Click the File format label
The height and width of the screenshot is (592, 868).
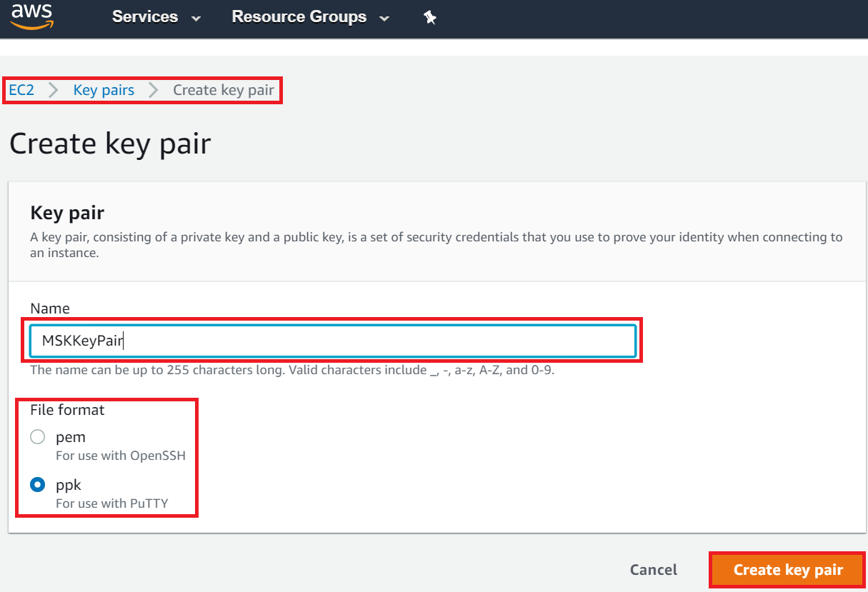pyautogui.click(x=67, y=410)
